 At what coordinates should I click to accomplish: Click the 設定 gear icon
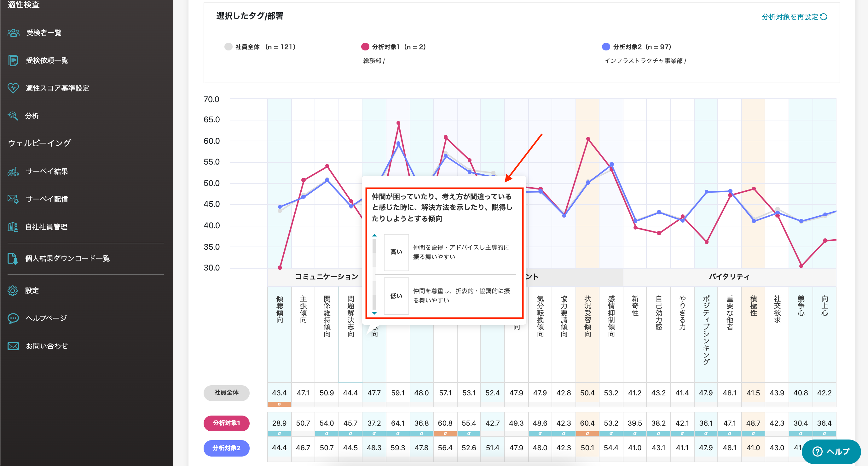point(13,290)
